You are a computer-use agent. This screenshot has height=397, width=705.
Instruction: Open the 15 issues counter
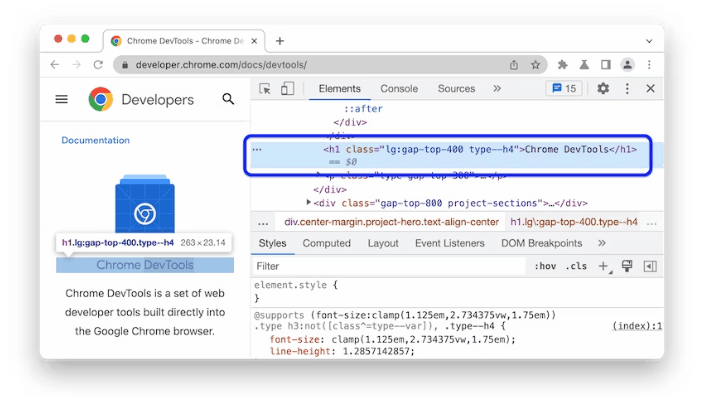pos(564,89)
